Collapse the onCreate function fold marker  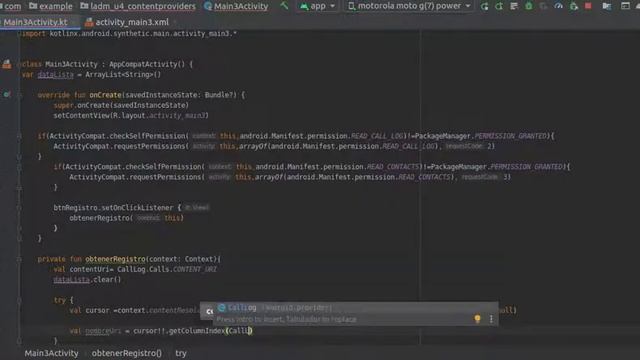pyautogui.click(x=19, y=95)
